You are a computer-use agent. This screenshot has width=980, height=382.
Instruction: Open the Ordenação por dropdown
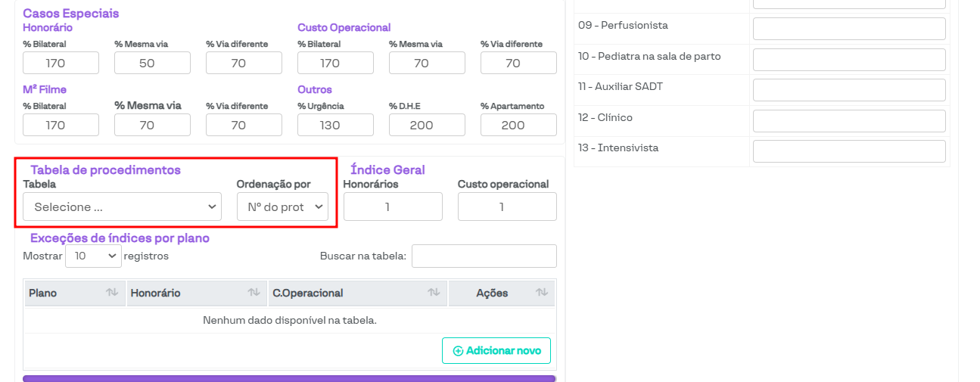point(282,207)
